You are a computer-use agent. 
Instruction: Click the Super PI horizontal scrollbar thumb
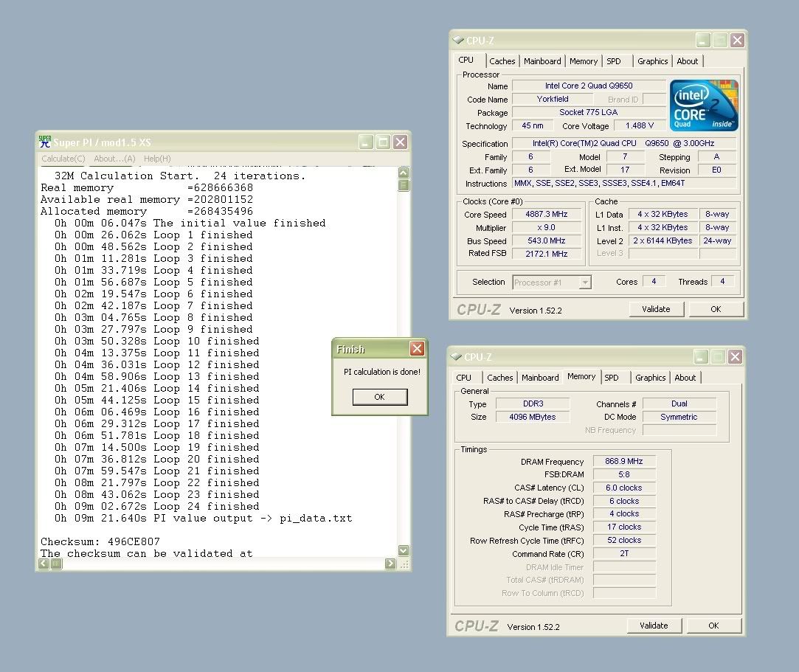pyautogui.click(x=56, y=564)
